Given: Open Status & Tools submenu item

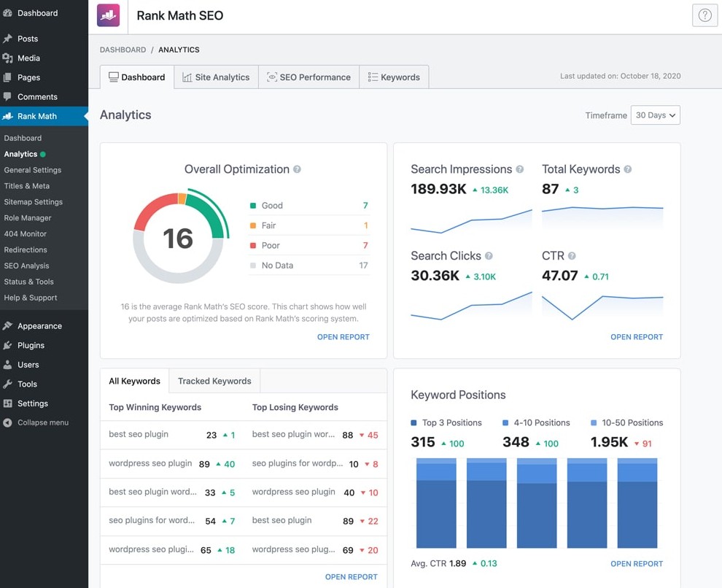Looking at the screenshot, I should point(28,282).
